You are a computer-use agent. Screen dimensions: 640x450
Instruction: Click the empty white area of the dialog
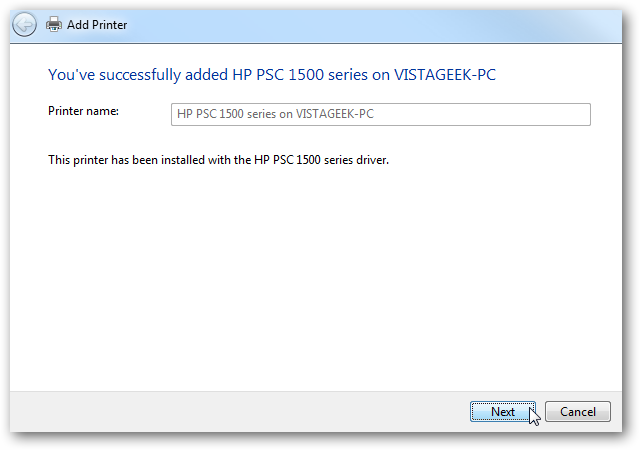316,278
